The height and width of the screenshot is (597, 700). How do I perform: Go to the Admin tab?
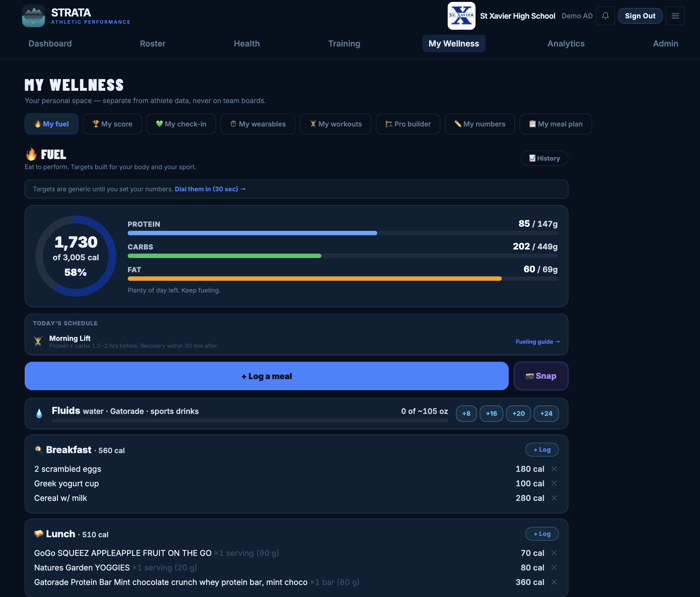coord(665,44)
